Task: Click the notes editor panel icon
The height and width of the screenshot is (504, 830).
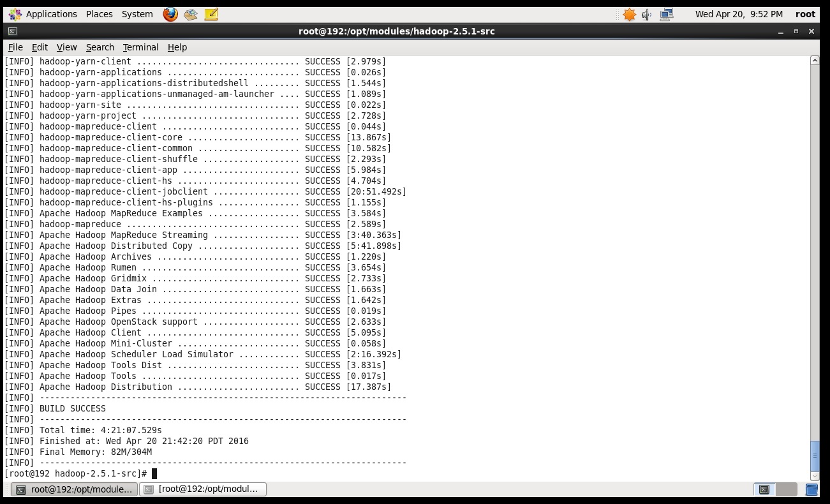Action: pyautogui.click(x=212, y=14)
